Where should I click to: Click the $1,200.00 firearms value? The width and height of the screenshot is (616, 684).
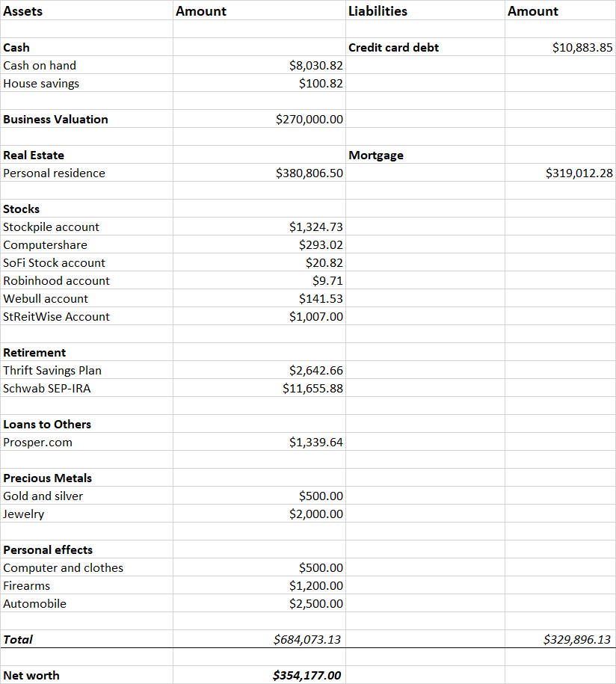coord(316,586)
